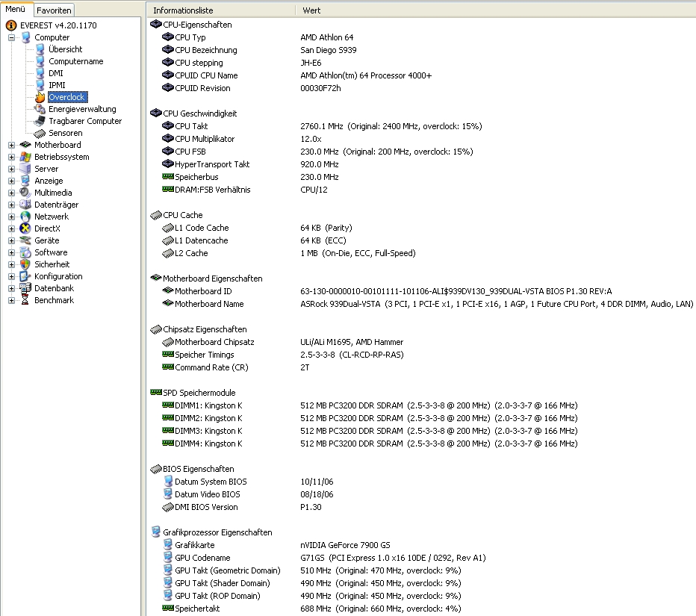Click the Sensoren chip icon
The height and width of the screenshot is (616, 696).
[40, 133]
